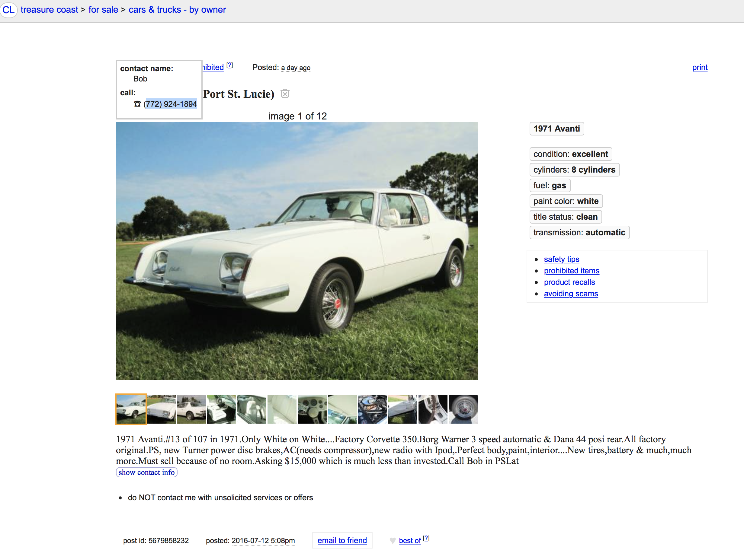The image size is (744, 560).
Task: Click the hide posting trash icon
Action: 285,94
